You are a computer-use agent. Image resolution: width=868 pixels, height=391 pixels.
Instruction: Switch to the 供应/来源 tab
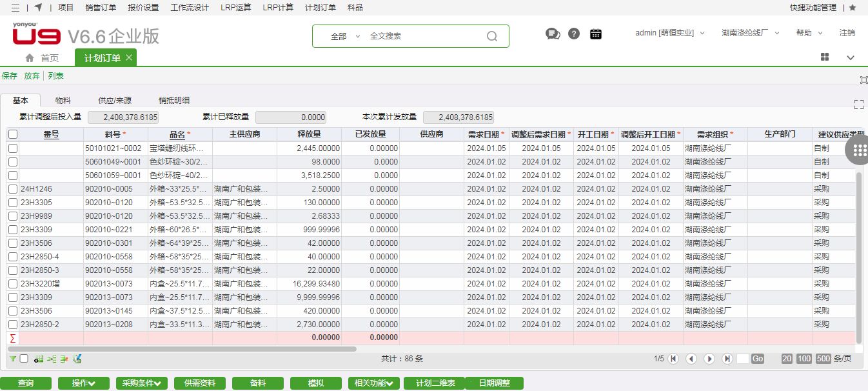click(115, 101)
